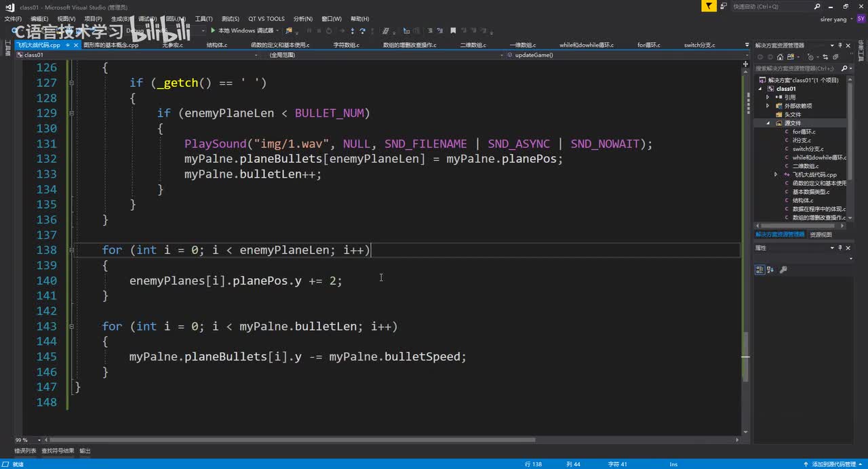Open the 查找符号结果 bottom tab
The height and width of the screenshot is (469, 868).
pyautogui.click(x=58, y=451)
